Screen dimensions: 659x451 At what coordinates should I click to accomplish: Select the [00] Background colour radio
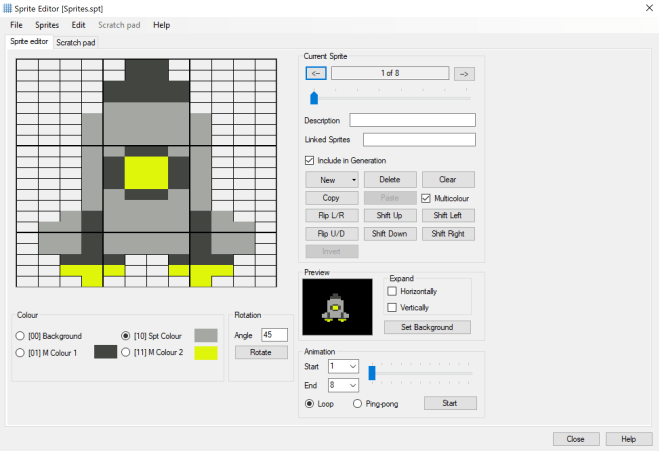(x=20, y=336)
